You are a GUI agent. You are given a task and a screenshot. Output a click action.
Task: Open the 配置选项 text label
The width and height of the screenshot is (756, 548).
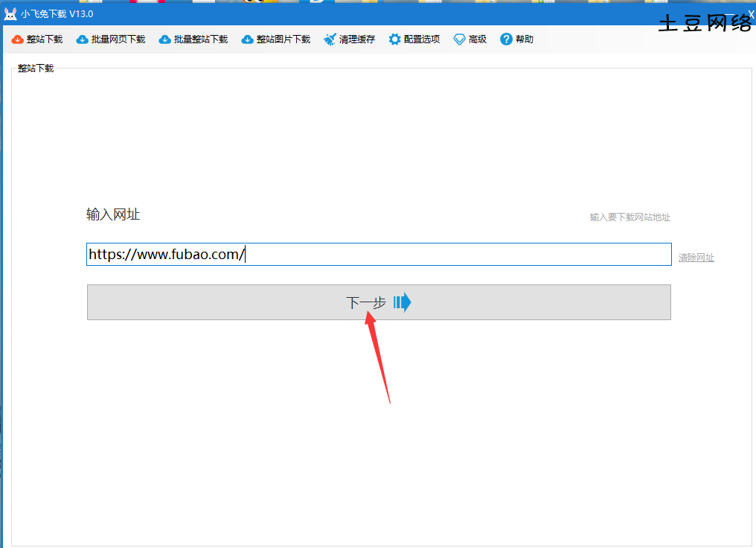(x=422, y=39)
